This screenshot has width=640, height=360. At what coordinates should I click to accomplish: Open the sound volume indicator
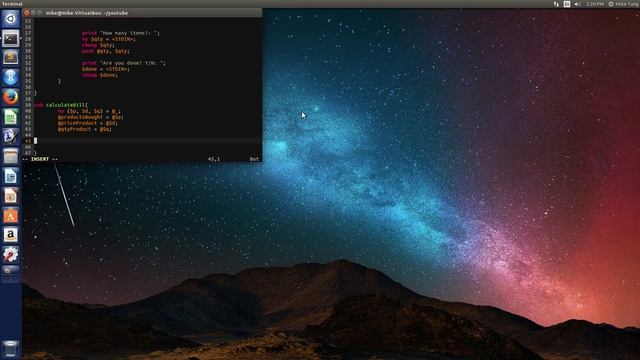point(577,4)
